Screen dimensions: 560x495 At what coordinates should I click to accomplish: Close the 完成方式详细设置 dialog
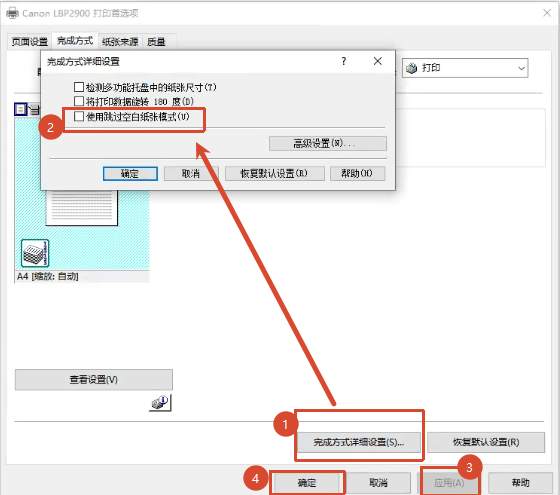click(x=378, y=61)
